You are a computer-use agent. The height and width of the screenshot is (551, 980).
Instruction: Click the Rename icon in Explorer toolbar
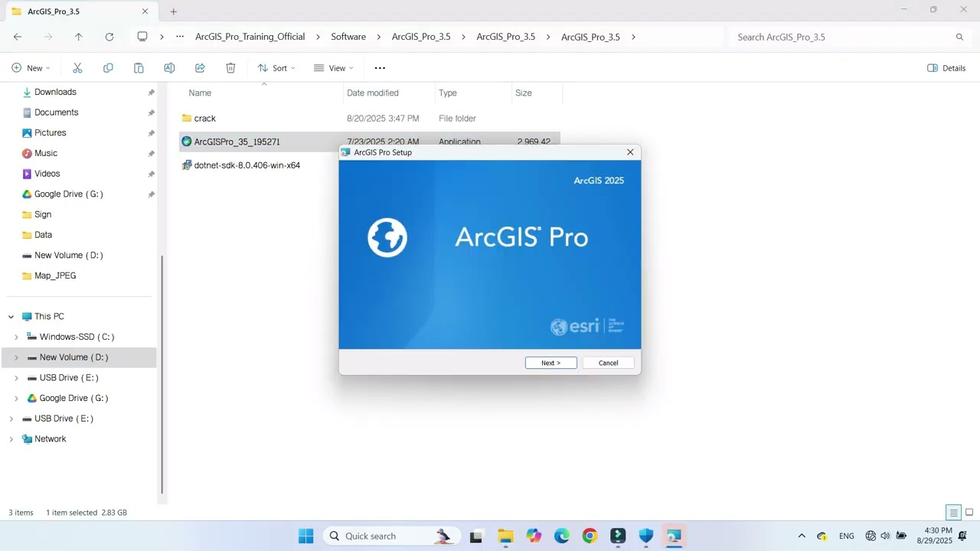(169, 68)
